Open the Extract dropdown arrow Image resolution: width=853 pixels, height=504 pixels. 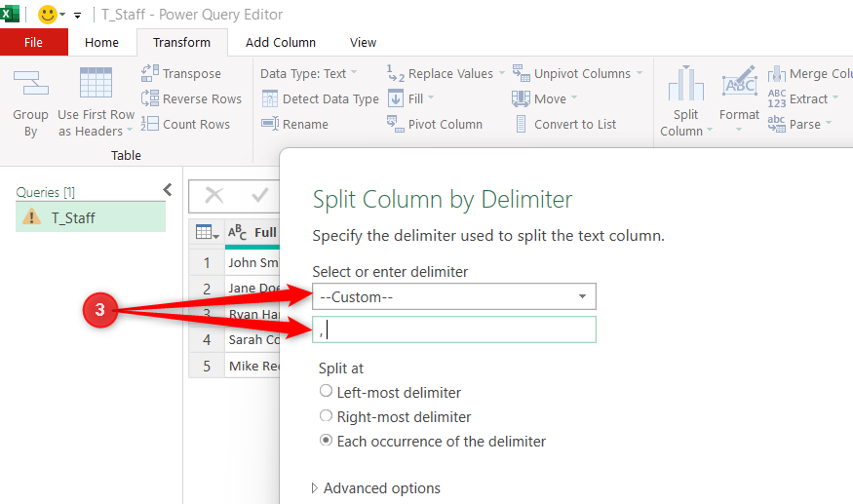pos(835,97)
